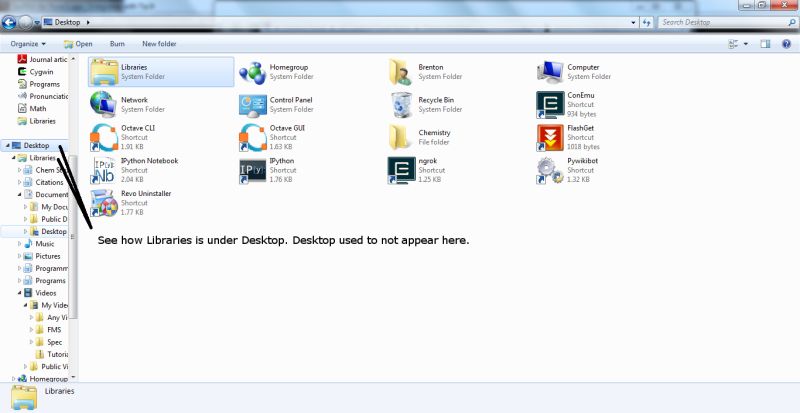Click the Refresh button beside address bar
Viewport: 800px width, 413px height.
(647, 22)
